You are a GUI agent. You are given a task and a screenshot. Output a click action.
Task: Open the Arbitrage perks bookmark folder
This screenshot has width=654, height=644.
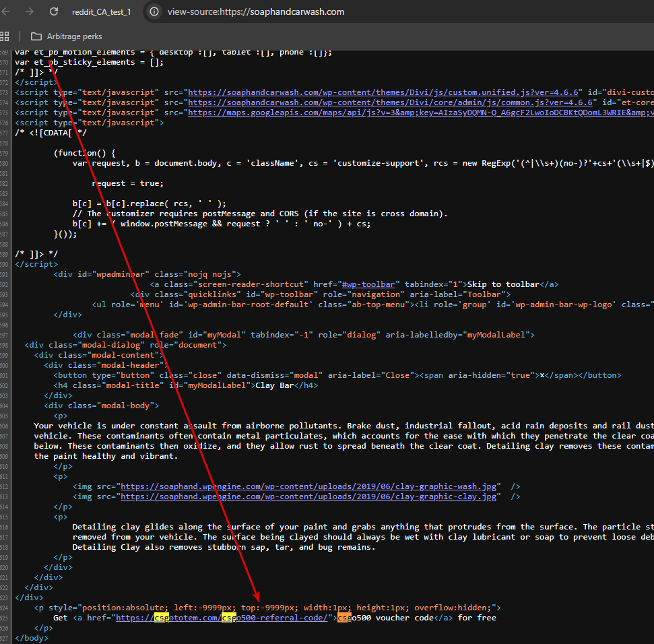66,36
